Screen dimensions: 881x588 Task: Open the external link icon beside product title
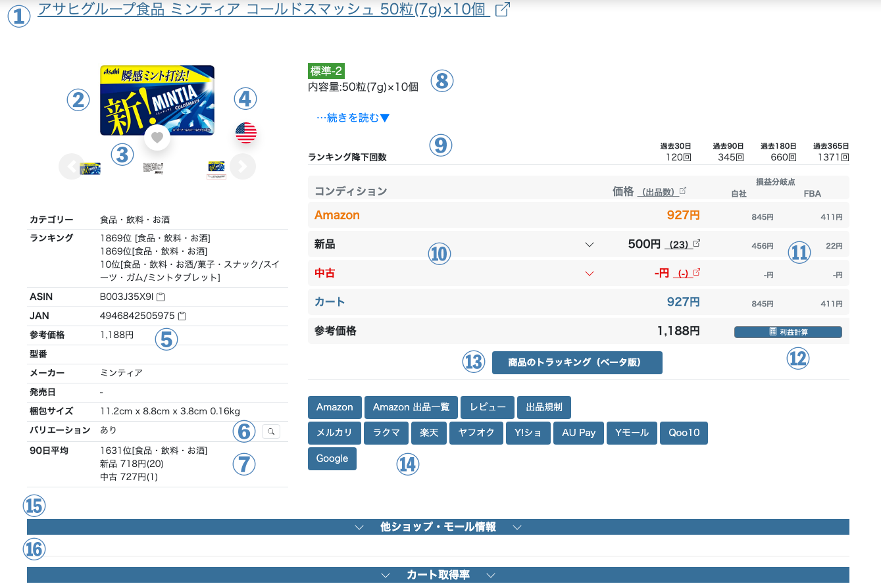(502, 10)
